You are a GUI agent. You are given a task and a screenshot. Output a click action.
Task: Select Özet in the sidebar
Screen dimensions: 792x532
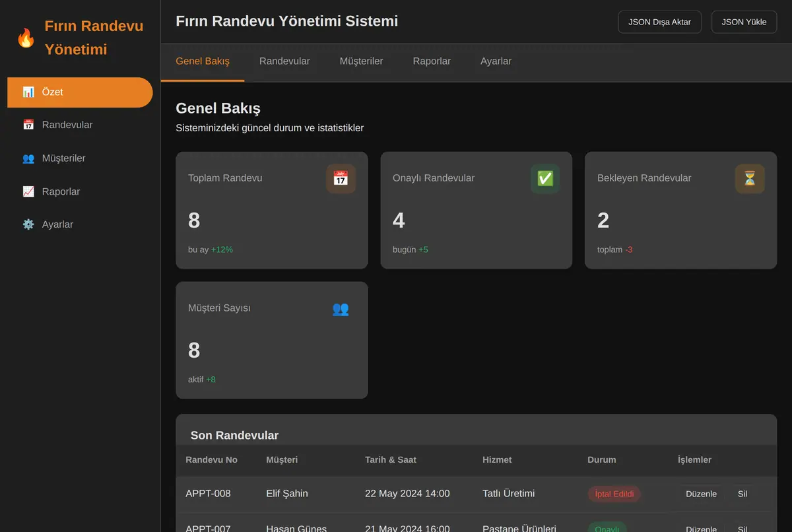[x=80, y=92]
